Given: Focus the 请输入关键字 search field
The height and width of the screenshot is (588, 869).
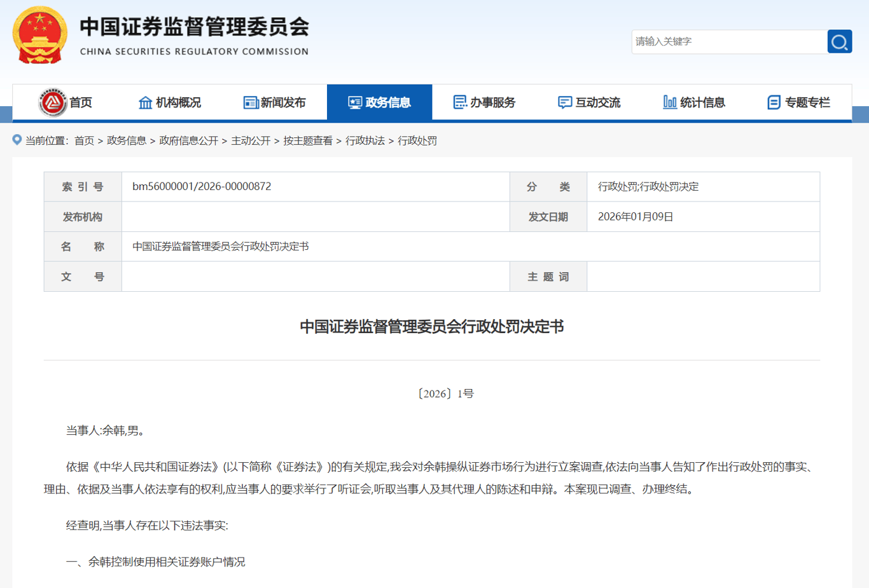Looking at the screenshot, I should coord(729,42).
